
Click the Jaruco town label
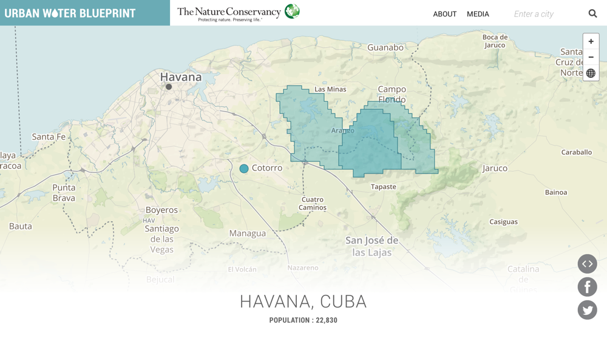tap(495, 168)
